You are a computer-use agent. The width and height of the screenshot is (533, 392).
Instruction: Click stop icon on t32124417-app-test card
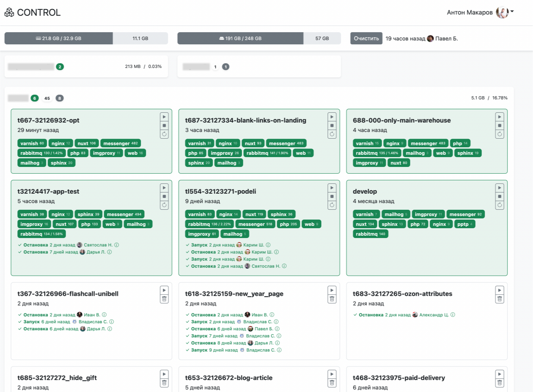(164, 196)
